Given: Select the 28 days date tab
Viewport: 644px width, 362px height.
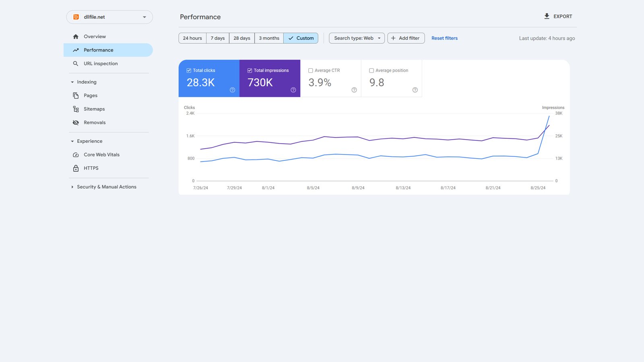Looking at the screenshot, I should (242, 38).
